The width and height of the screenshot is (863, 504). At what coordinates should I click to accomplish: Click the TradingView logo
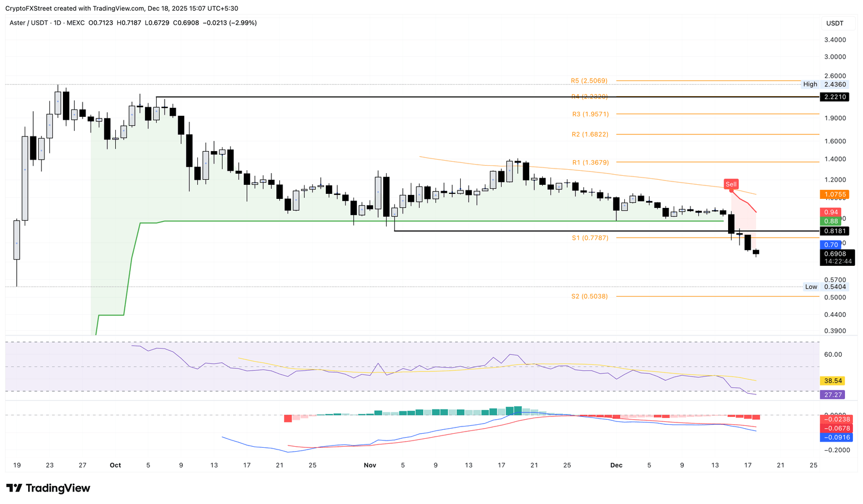click(47, 488)
